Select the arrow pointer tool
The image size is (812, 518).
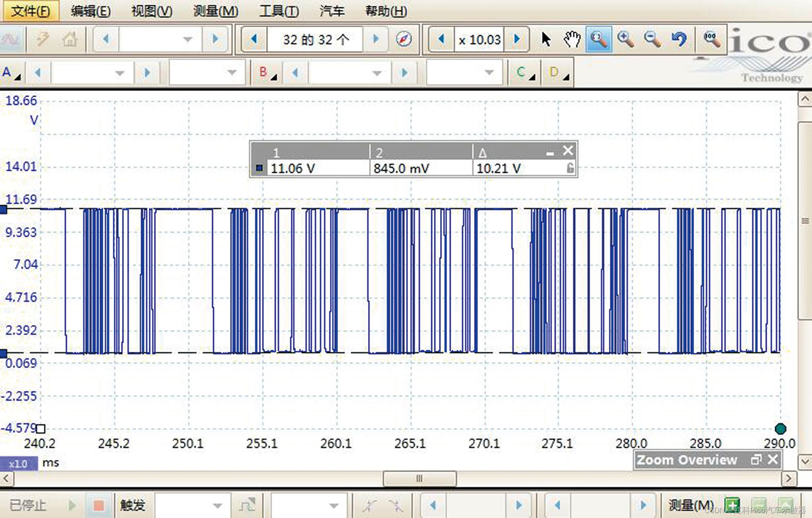tap(546, 39)
